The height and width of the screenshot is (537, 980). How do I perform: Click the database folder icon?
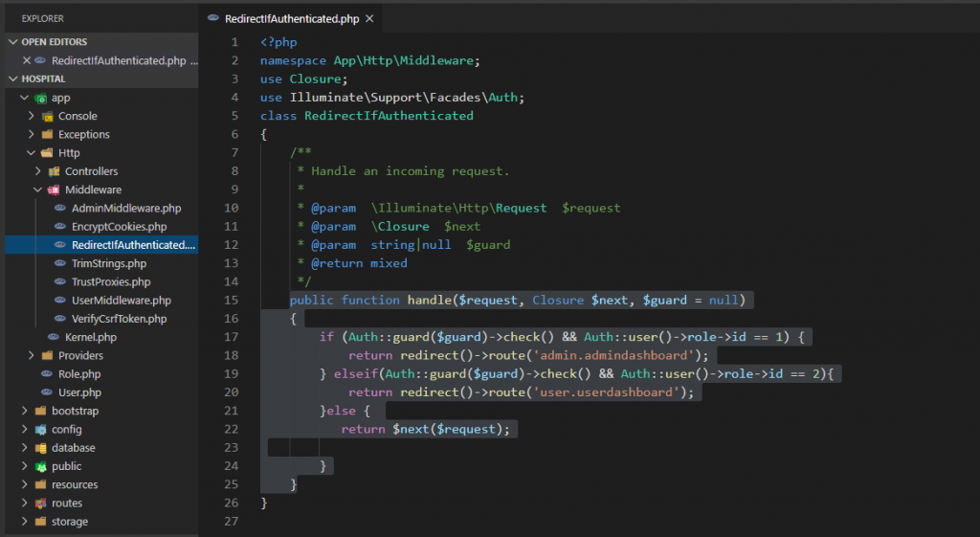point(41,448)
